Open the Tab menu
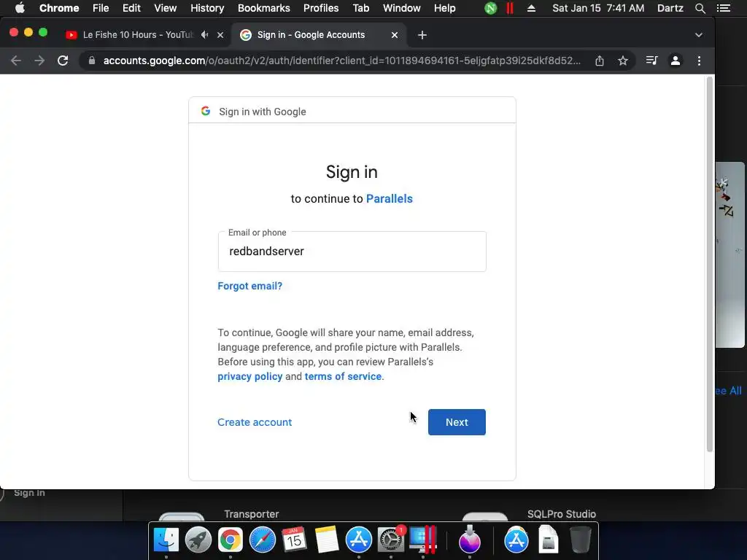Image resolution: width=747 pixels, height=560 pixels. [x=360, y=8]
